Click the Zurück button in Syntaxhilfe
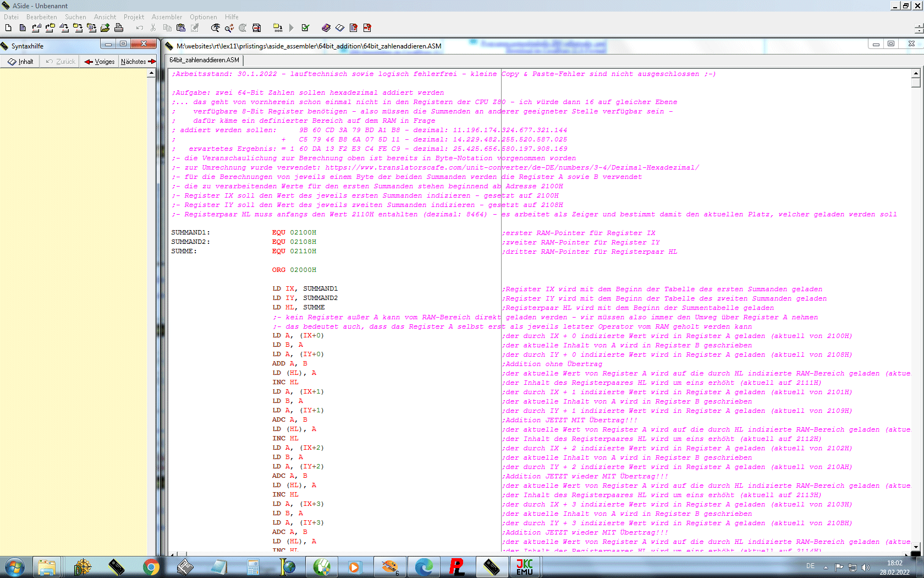The height and width of the screenshot is (578, 924). (x=61, y=62)
